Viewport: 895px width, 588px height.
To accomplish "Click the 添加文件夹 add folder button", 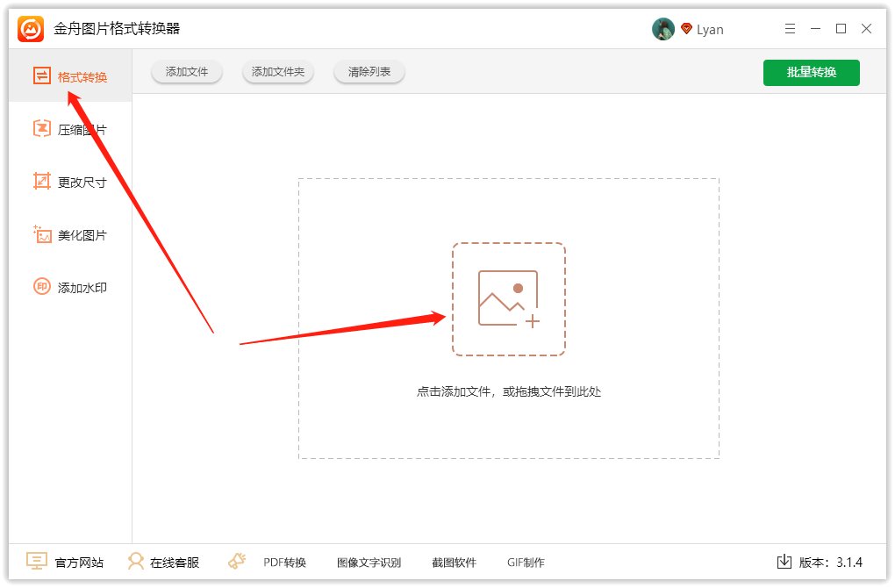I will (277, 73).
